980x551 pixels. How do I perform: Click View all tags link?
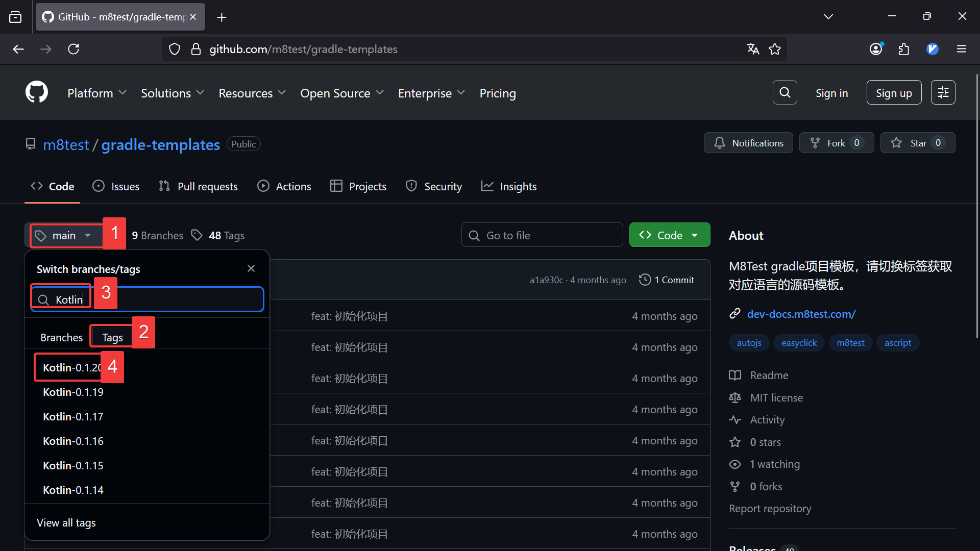[x=66, y=522]
